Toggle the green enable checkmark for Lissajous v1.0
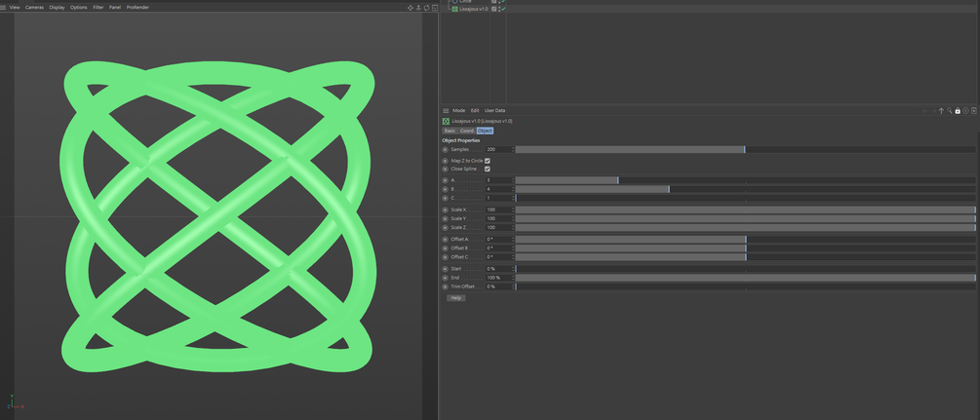The height and width of the screenshot is (420, 980). 502,10
